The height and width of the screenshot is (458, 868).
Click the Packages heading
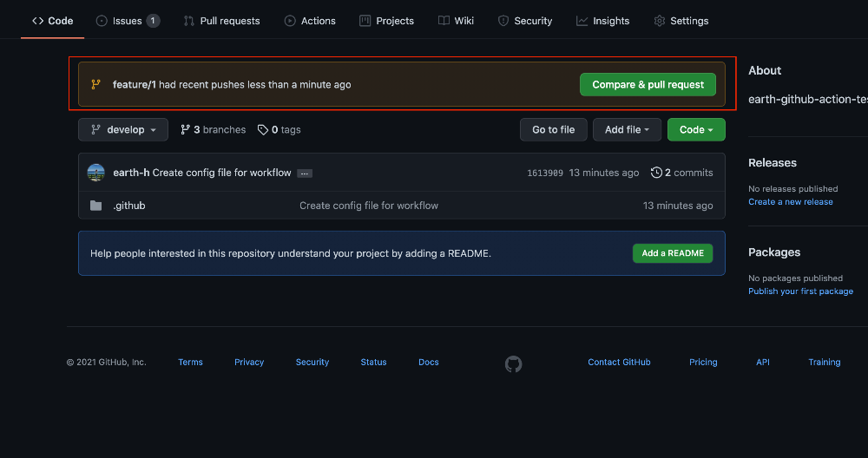coord(774,252)
